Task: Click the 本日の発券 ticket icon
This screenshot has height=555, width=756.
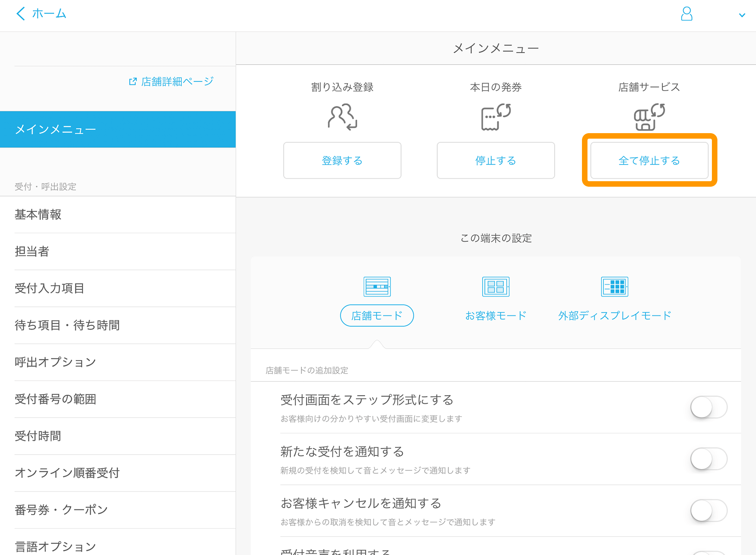Action: point(496,117)
